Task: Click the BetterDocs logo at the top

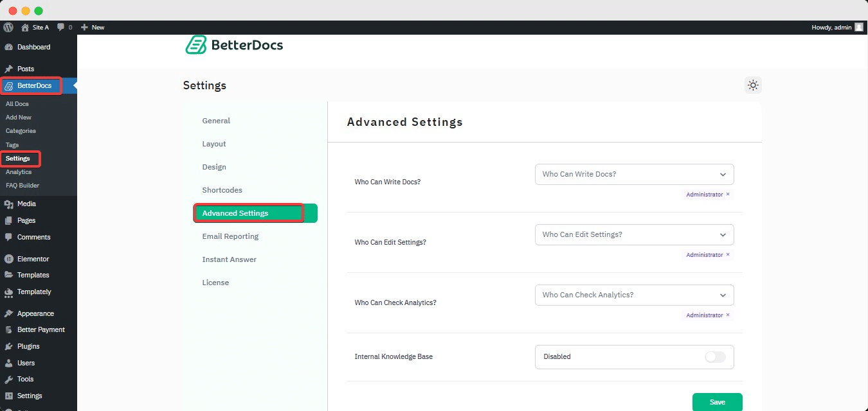Action: coord(233,44)
